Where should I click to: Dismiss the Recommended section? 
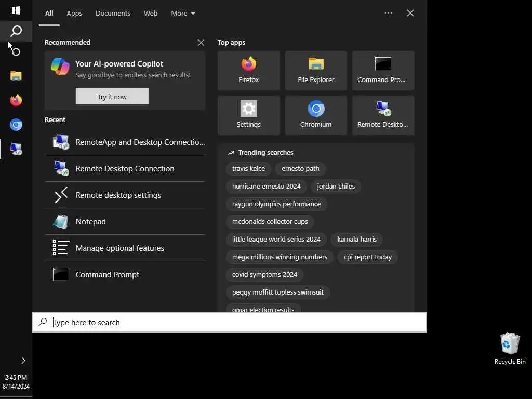201,43
